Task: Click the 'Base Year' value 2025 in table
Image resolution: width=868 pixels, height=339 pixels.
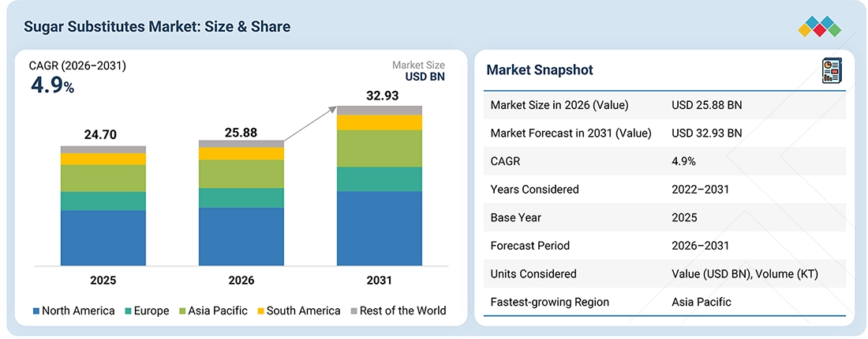Action: [x=684, y=217]
